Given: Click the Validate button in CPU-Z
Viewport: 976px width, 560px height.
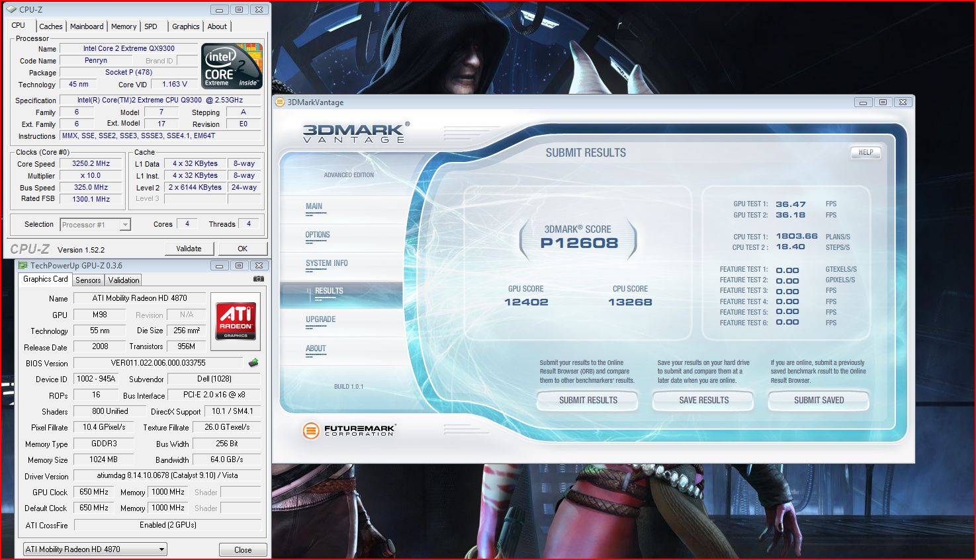Looking at the screenshot, I should pyautogui.click(x=189, y=249).
